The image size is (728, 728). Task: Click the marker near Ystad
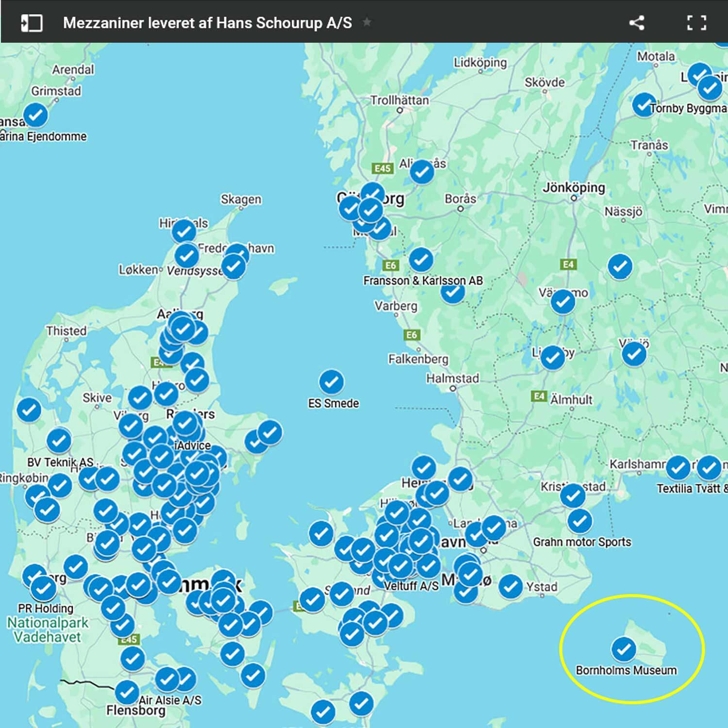click(x=510, y=586)
